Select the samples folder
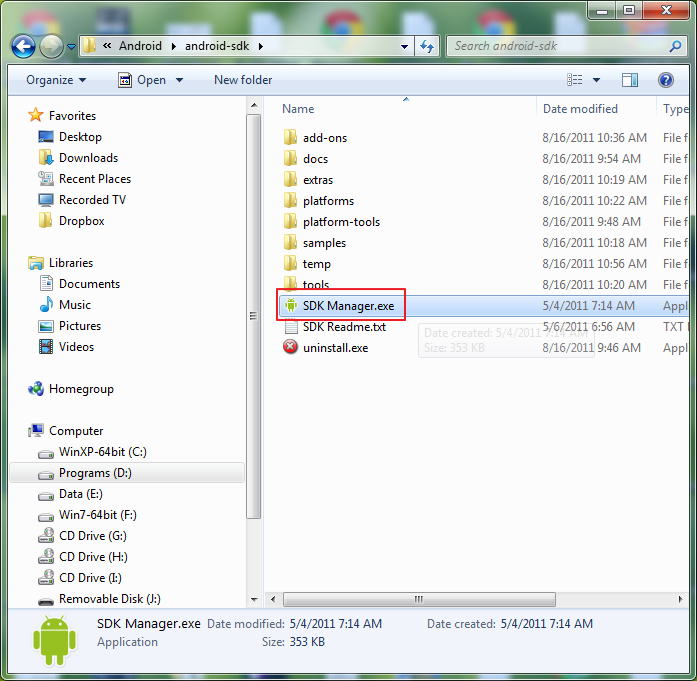This screenshot has height=681, width=697. point(324,243)
